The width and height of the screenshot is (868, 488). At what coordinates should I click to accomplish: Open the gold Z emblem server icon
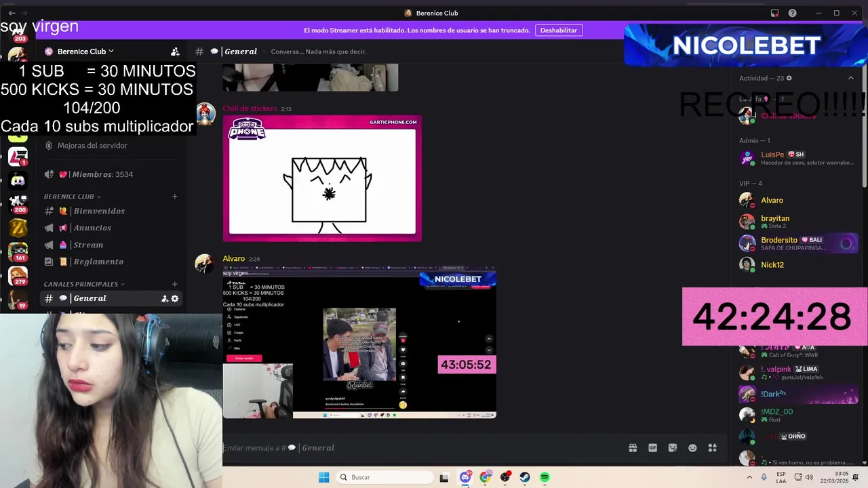coord(18,228)
